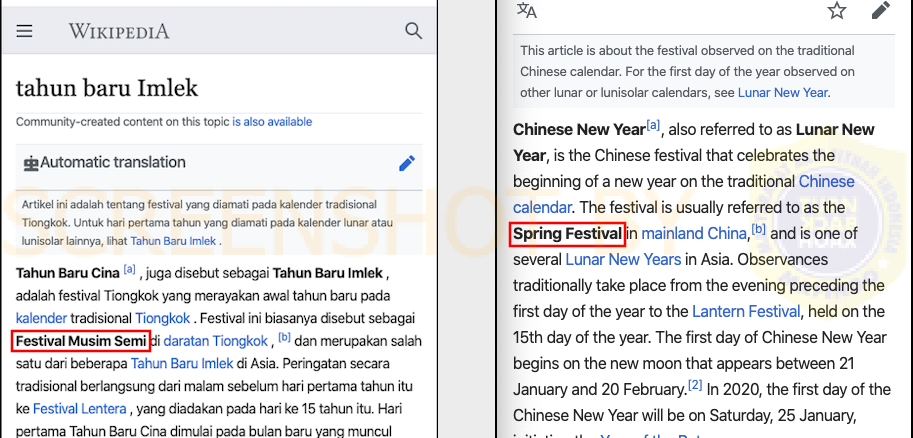This screenshot has width=913, height=438.
Task: Click the robot Automatic translation icon
Action: pos(30,164)
